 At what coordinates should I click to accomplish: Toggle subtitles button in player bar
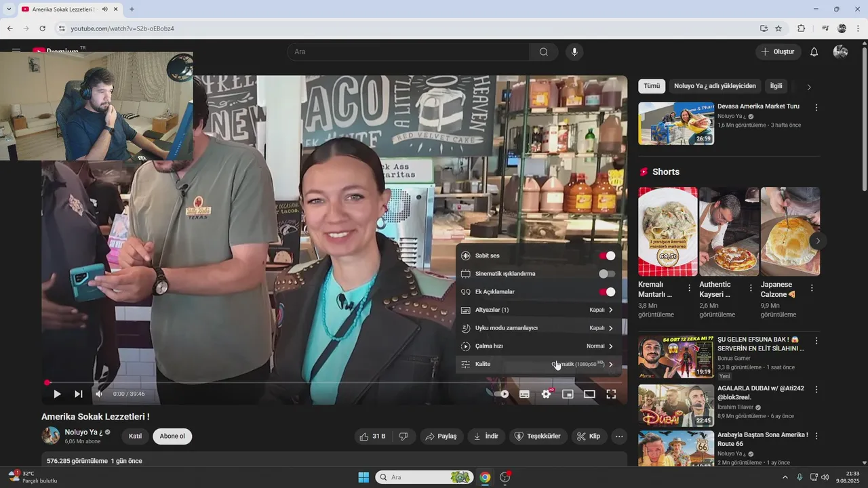pyautogui.click(x=524, y=394)
